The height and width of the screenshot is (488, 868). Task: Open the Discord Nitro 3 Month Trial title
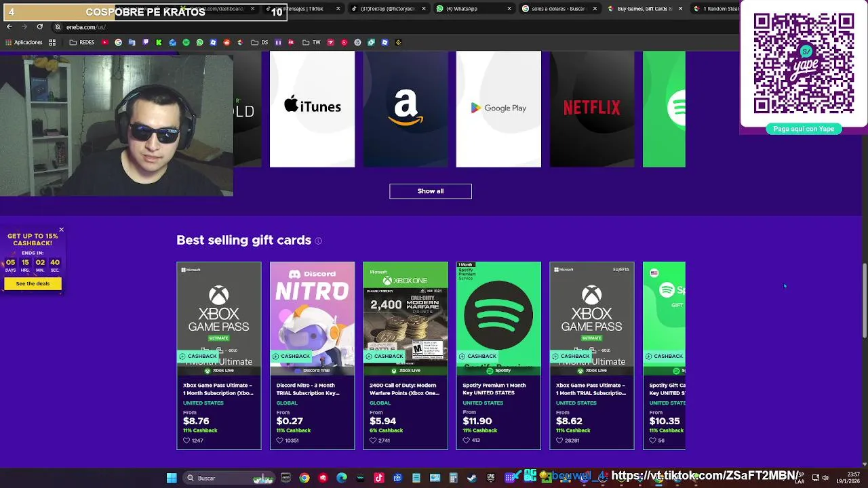click(308, 389)
